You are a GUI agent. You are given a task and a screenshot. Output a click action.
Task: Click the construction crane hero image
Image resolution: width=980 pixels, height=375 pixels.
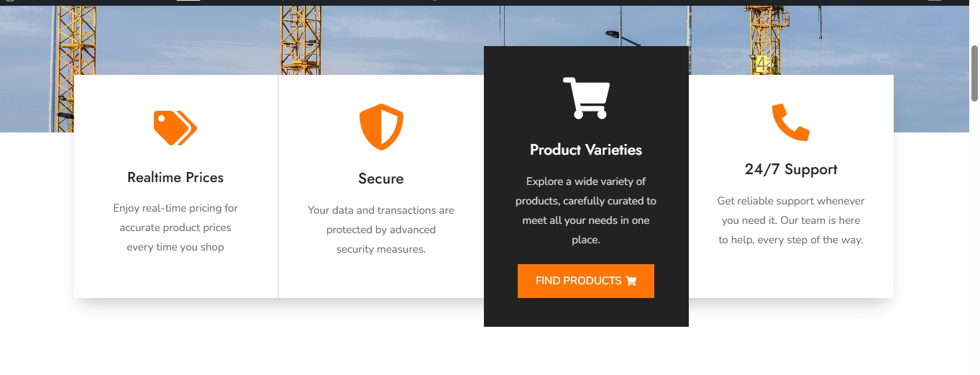[403, 36]
